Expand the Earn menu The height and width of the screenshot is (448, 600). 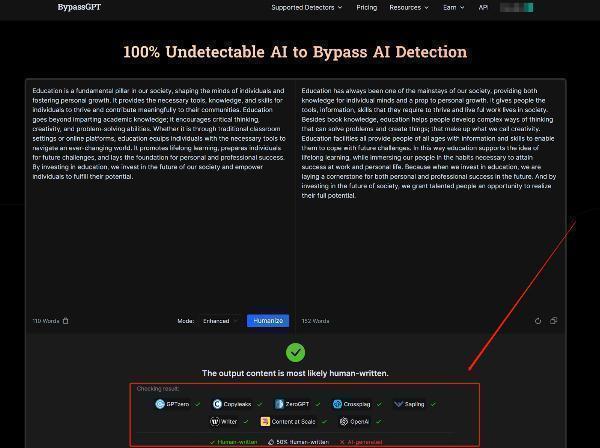pyautogui.click(x=453, y=8)
